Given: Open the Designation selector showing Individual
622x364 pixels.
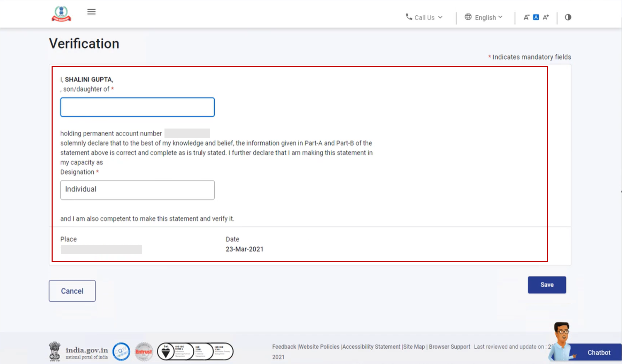Looking at the screenshot, I should 137,189.
